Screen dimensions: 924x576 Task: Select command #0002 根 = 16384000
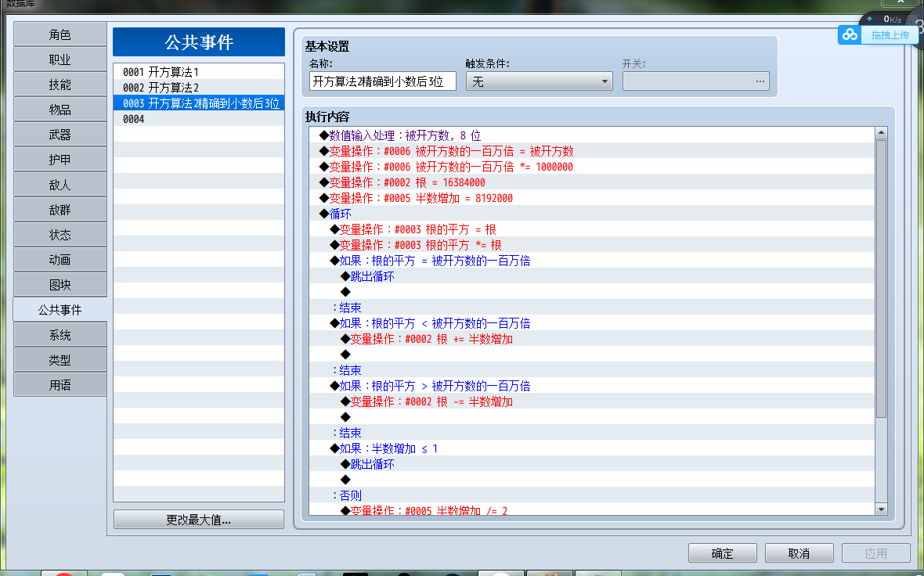pyautogui.click(x=592, y=182)
